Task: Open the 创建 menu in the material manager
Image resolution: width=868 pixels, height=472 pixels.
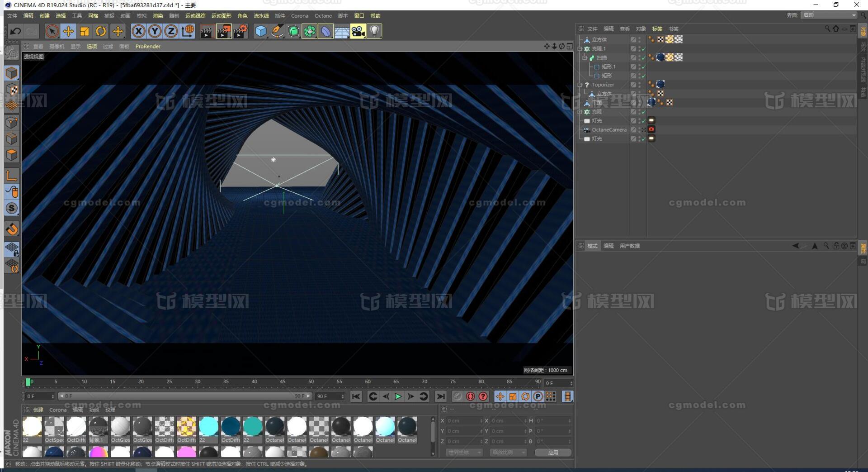Action: (x=38, y=410)
